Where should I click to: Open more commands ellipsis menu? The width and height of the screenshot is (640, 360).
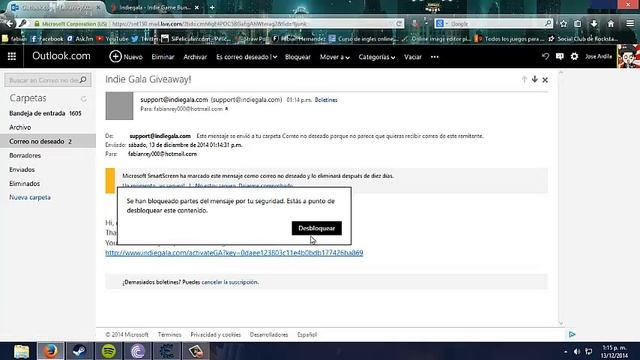click(435, 57)
